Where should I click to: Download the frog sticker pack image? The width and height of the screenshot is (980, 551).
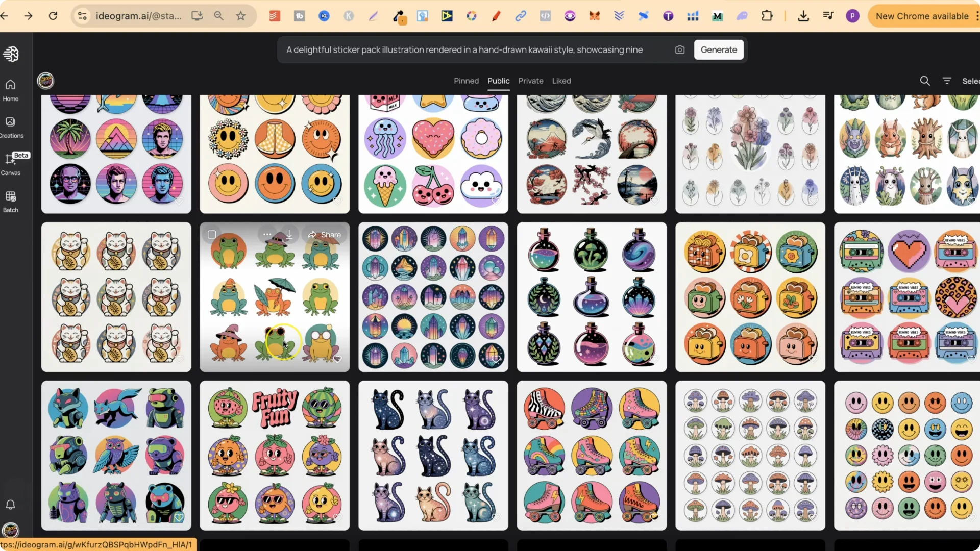289,234
